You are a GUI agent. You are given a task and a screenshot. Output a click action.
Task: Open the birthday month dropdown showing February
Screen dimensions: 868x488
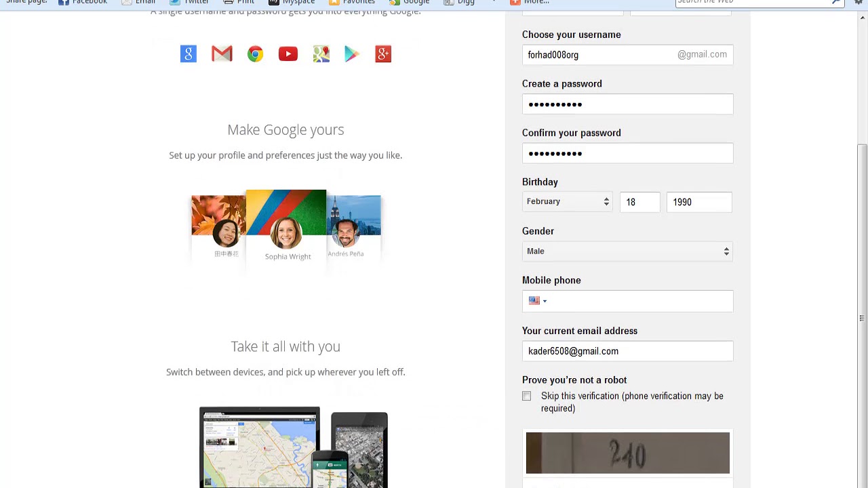pyautogui.click(x=568, y=202)
